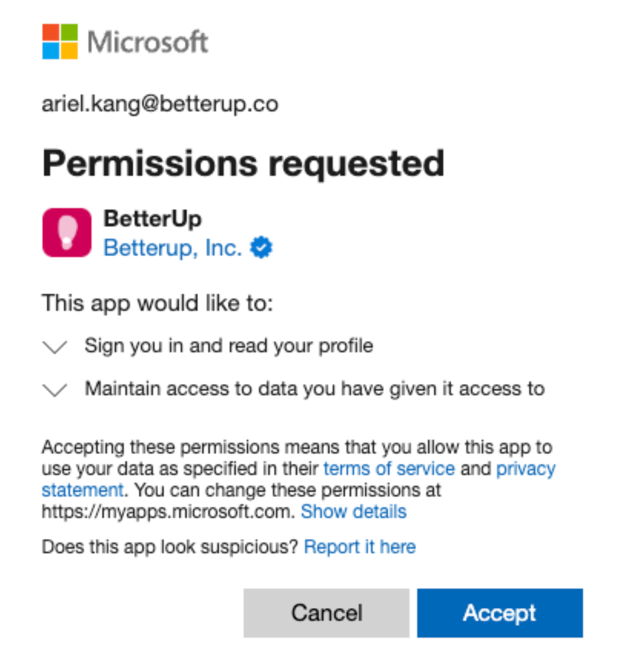Click the Microsoft four-color square logo
The height and width of the screenshot is (672, 627).
click(60, 42)
